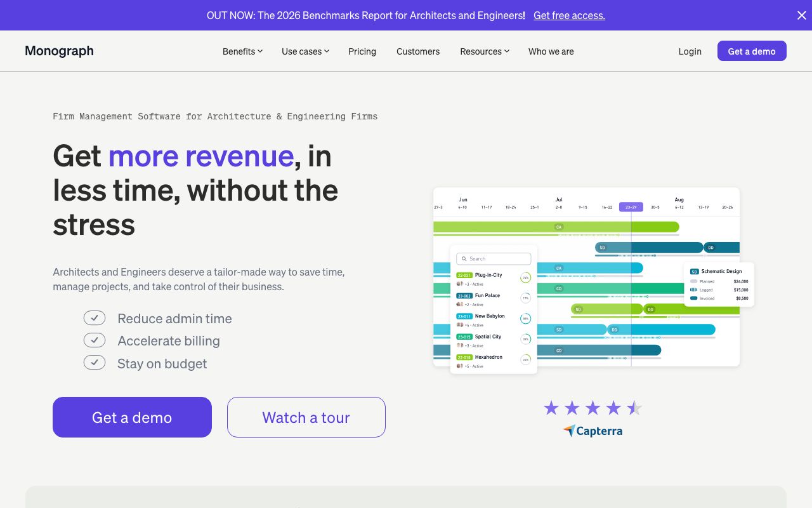Viewport: 812px width, 508px height.
Task: Expand the Resources menu
Action: click(x=485, y=51)
